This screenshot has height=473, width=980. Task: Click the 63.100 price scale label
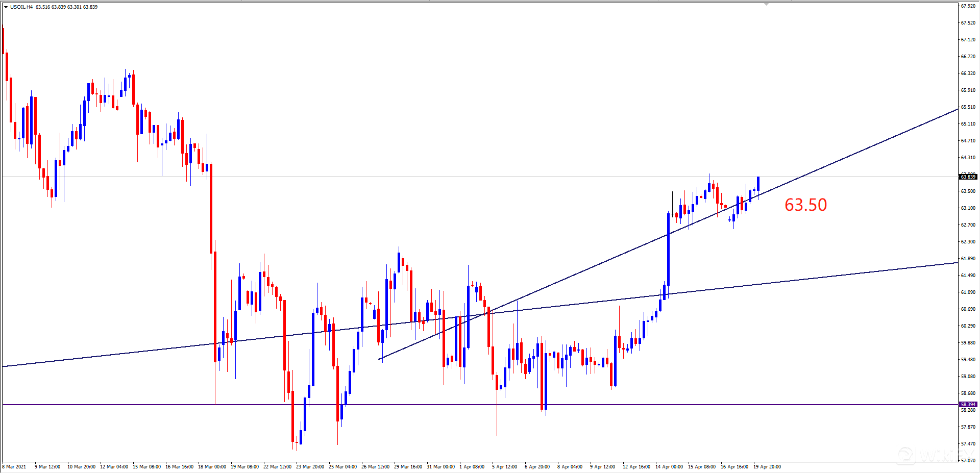click(968, 208)
